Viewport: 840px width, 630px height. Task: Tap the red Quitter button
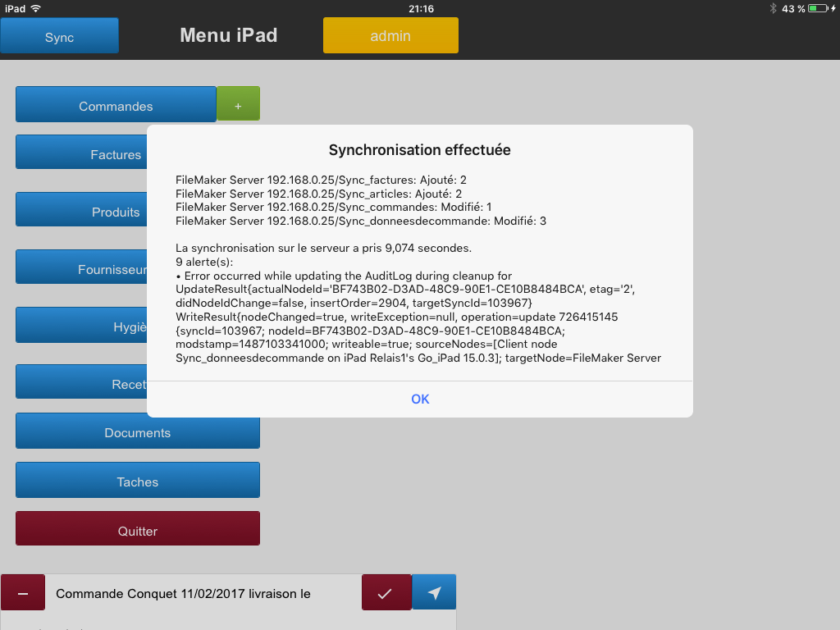click(x=138, y=529)
